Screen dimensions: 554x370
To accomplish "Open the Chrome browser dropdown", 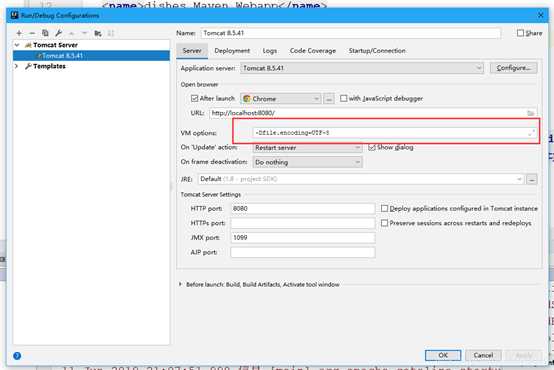I will coord(281,99).
